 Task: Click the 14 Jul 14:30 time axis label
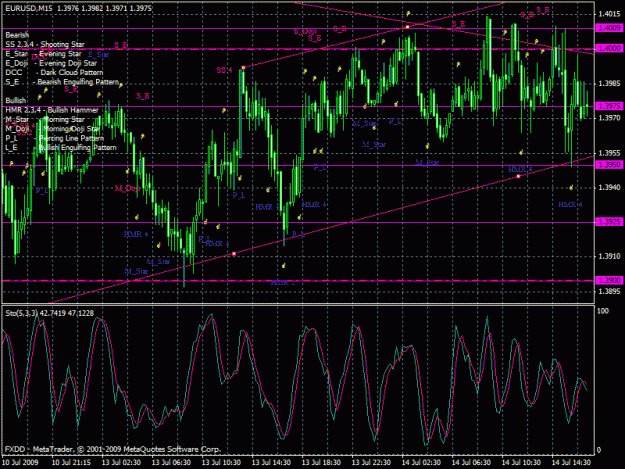click(x=571, y=462)
